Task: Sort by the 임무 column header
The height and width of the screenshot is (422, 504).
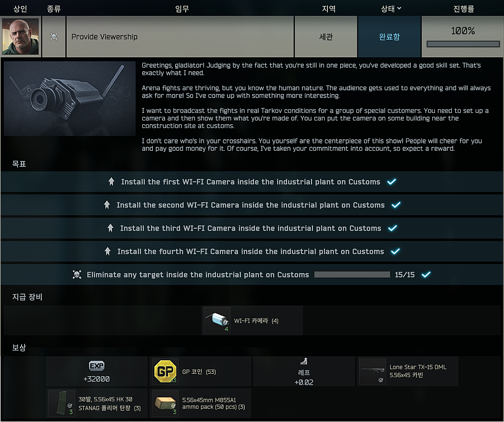Action: (x=182, y=8)
